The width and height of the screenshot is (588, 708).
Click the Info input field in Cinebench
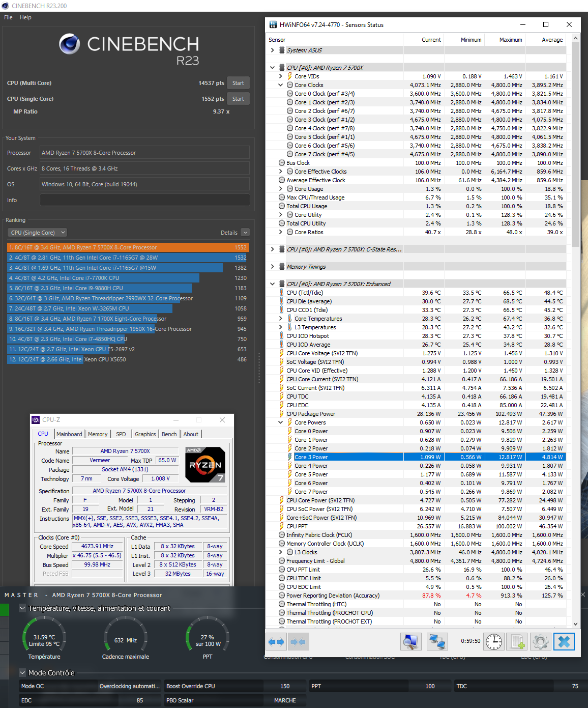click(145, 200)
